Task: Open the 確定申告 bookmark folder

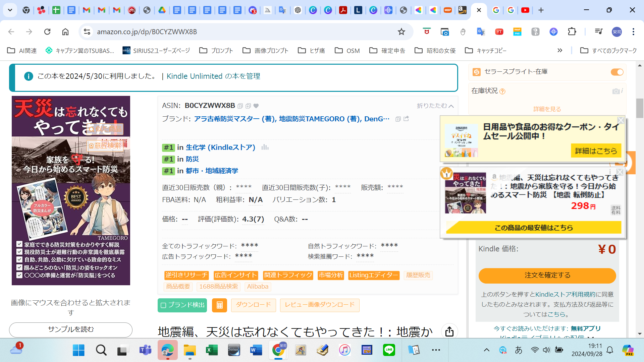Action: tap(387, 50)
